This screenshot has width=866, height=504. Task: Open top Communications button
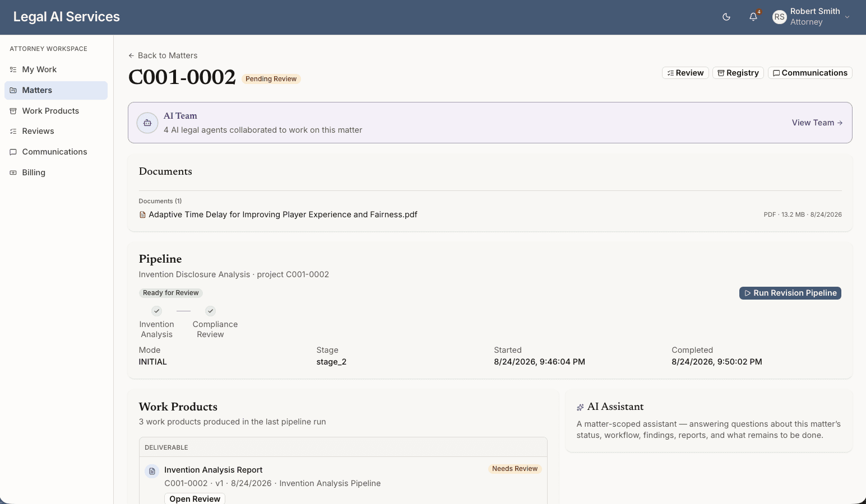[x=810, y=73]
